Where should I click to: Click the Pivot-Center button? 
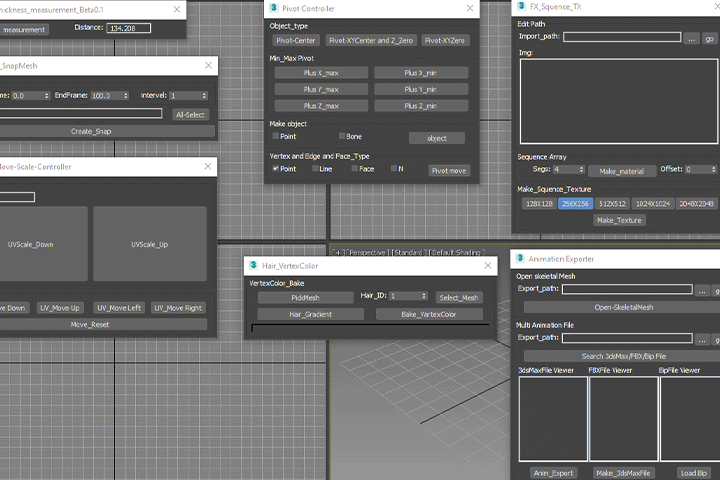pyautogui.click(x=296, y=40)
